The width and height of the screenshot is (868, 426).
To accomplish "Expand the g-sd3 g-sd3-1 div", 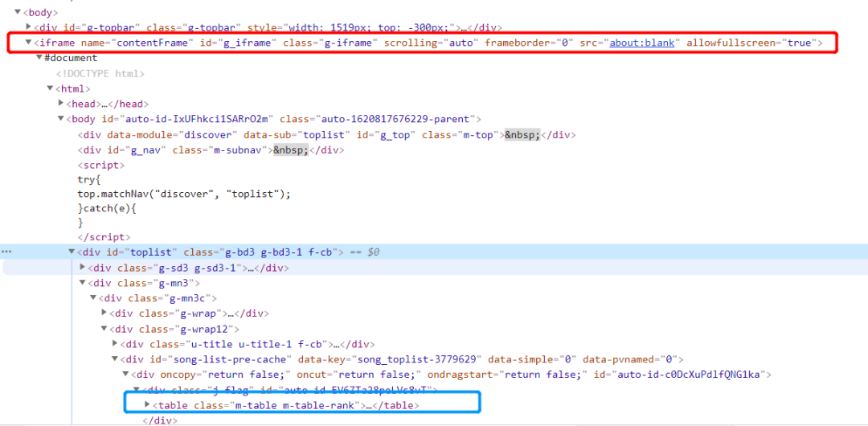I will pos(83,267).
